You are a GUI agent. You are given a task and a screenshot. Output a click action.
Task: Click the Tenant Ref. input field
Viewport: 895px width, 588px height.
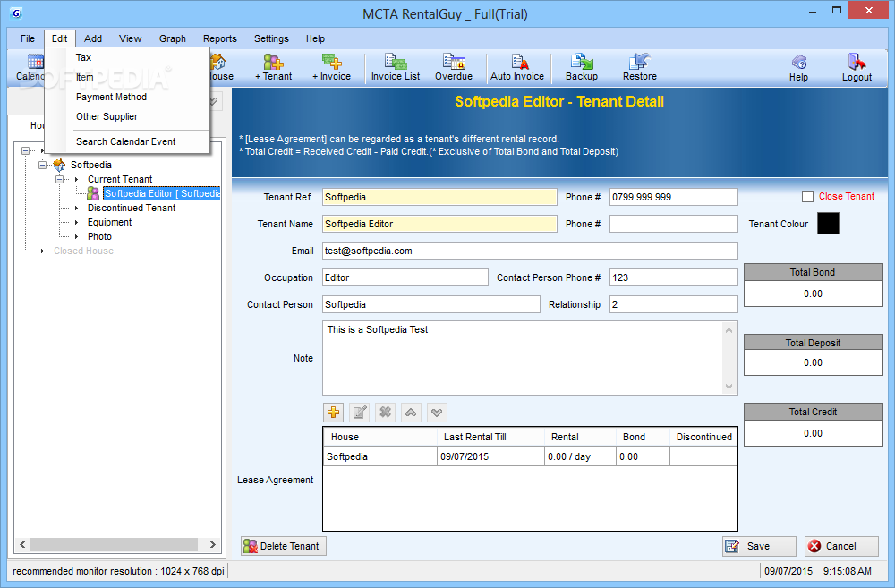click(439, 197)
